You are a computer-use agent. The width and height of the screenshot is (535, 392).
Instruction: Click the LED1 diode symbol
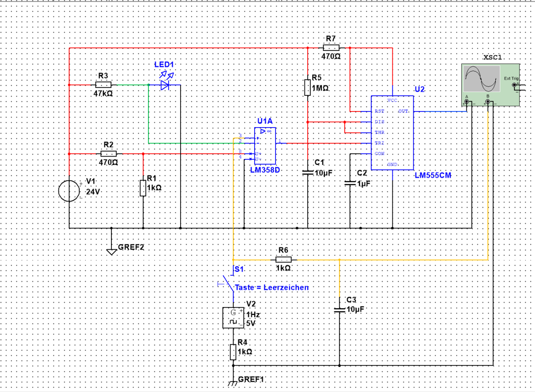click(165, 84)
